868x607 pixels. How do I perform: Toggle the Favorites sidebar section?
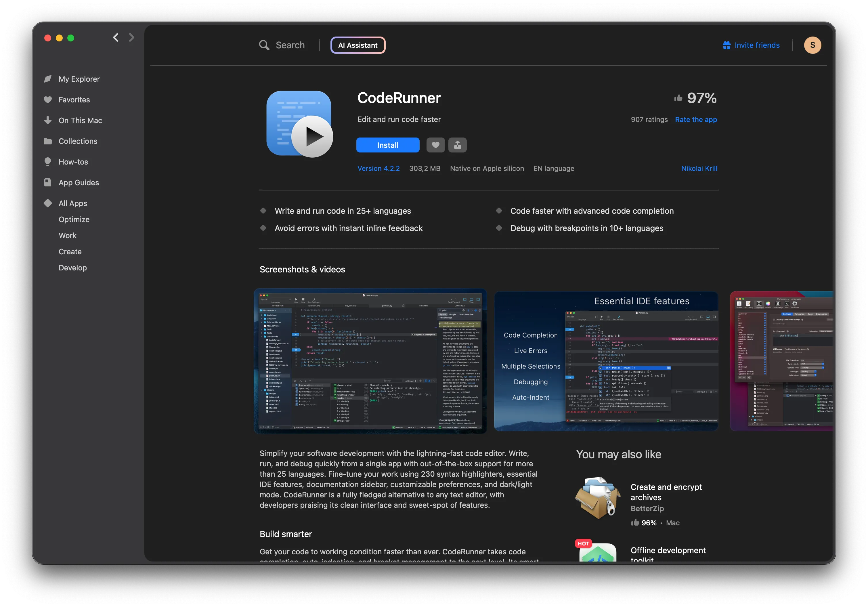tap(74, 100)
